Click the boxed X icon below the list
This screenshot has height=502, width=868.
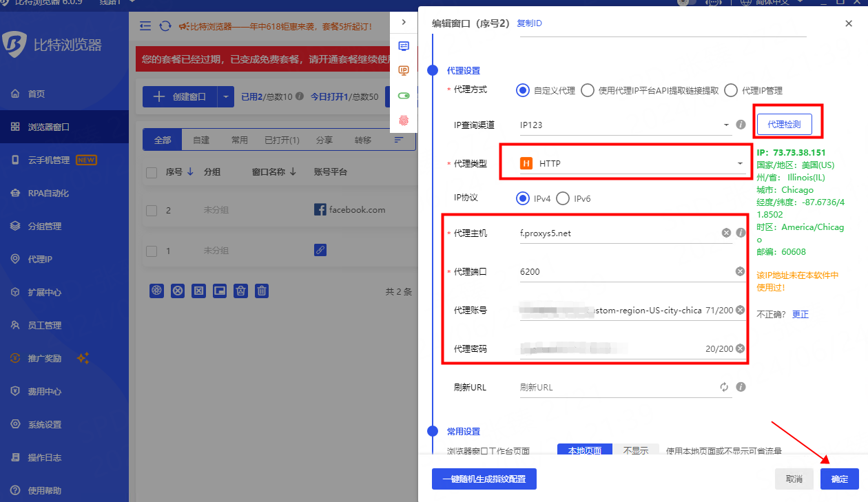point(198,291)
